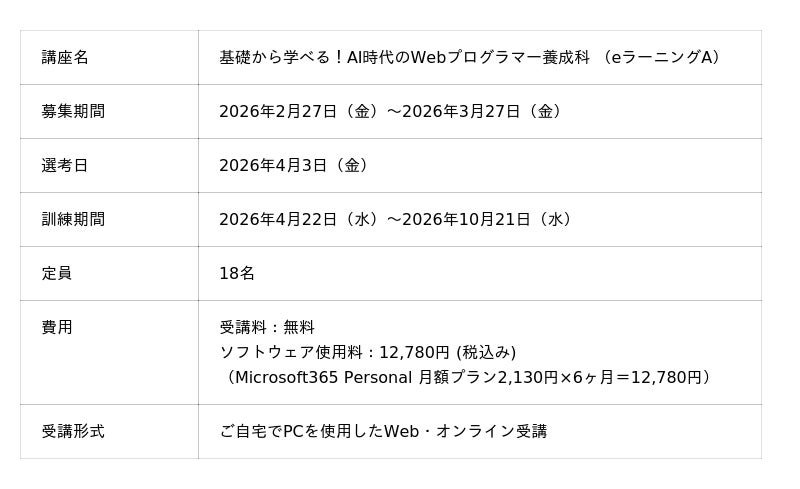Select the 受講料：無料 line
This screenshot has width=800, height=489.
[267, 328]
